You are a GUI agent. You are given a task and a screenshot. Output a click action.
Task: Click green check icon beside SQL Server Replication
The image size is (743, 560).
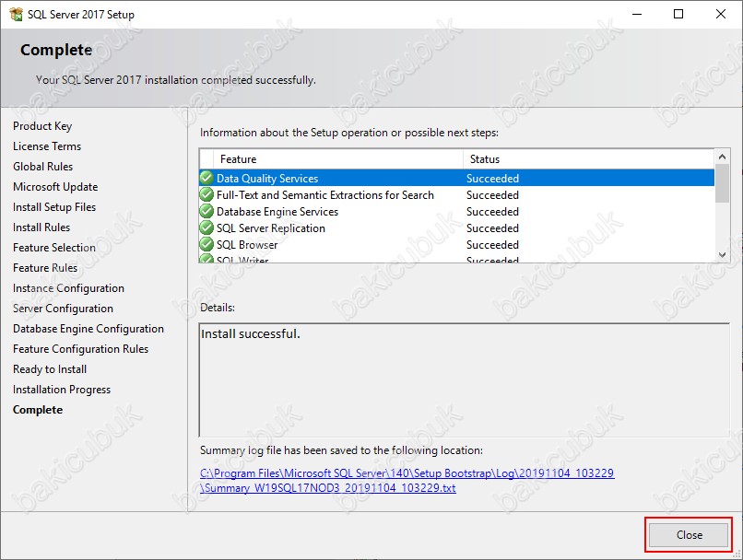tap(206, 227)
